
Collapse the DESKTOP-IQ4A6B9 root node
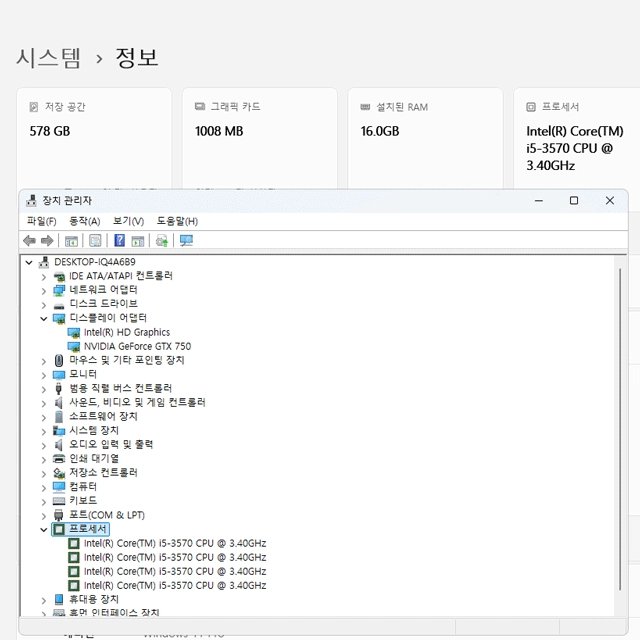point(29,262)
